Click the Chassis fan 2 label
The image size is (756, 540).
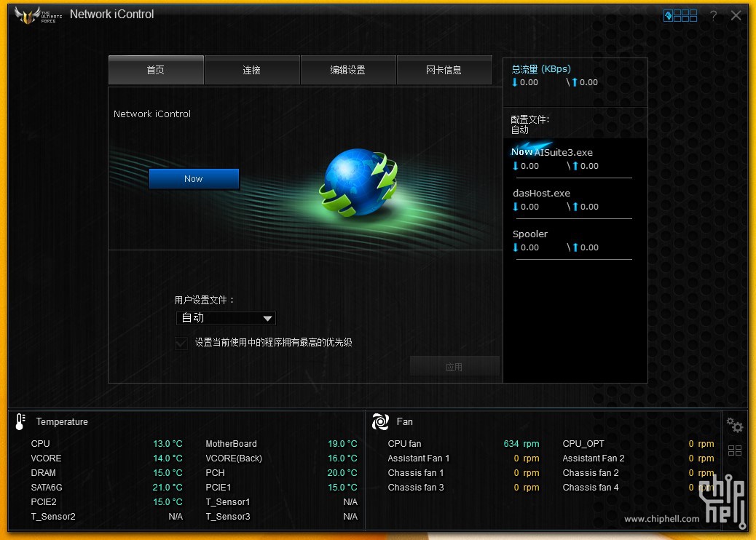[x=591, y=473]
